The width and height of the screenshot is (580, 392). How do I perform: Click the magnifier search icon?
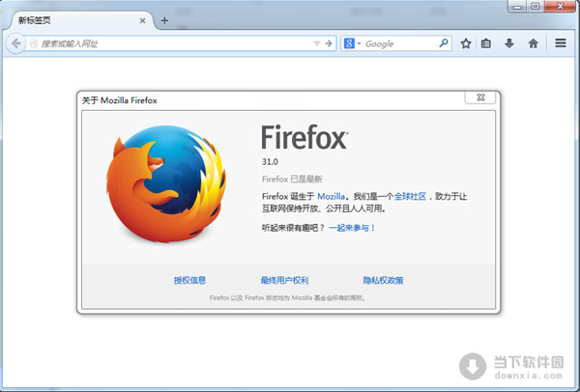point(444,43)
